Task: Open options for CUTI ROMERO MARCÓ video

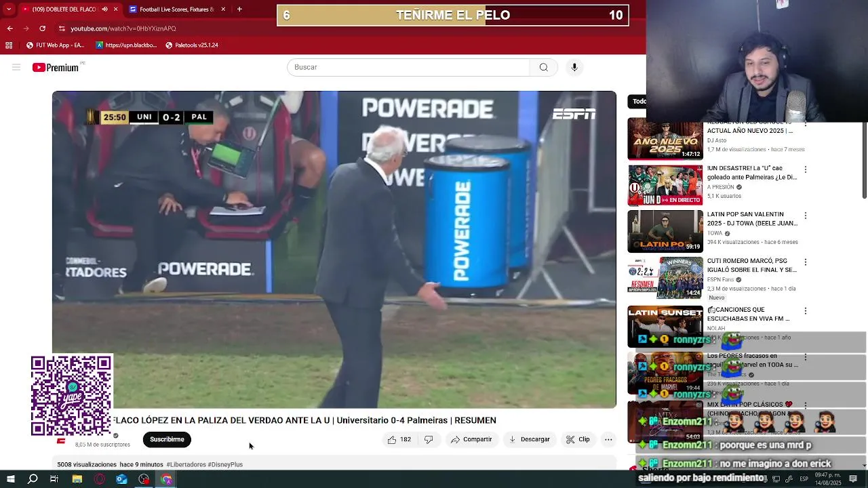Action: pyautogui.click(x=806, y=262)
